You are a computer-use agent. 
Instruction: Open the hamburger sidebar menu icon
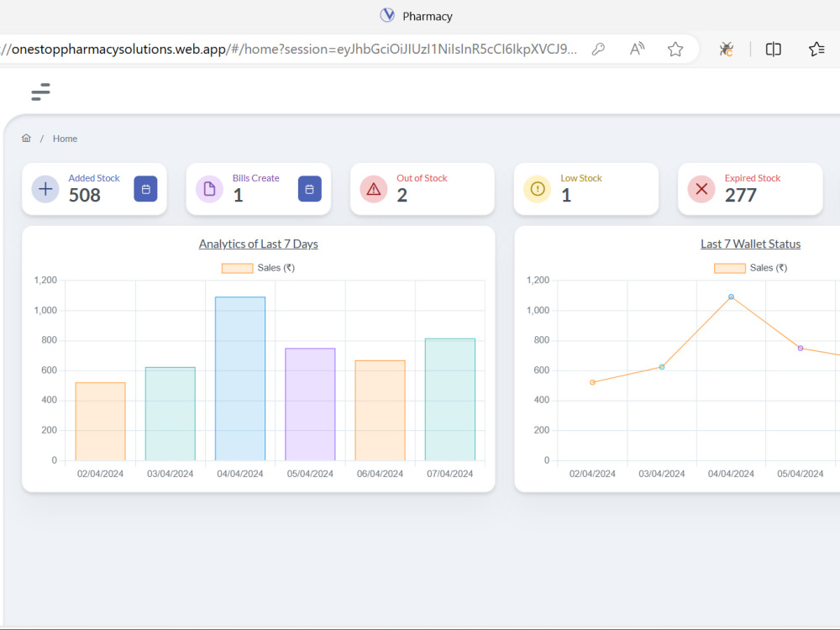[x=40, y=92]
